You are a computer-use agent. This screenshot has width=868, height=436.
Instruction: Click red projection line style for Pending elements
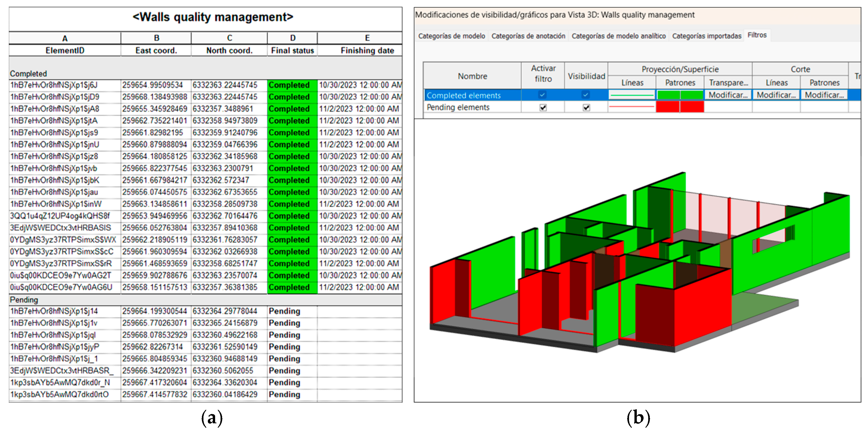(x=632, y=107)
